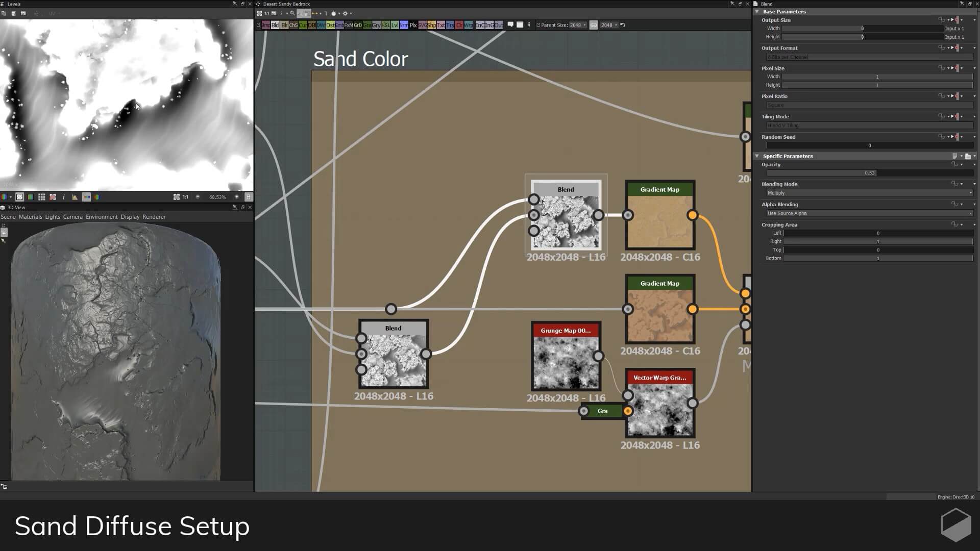This screenshot has height=551, width=980.
Task: Adjust the Cropping Area Right slider
Action: point(878,241)
